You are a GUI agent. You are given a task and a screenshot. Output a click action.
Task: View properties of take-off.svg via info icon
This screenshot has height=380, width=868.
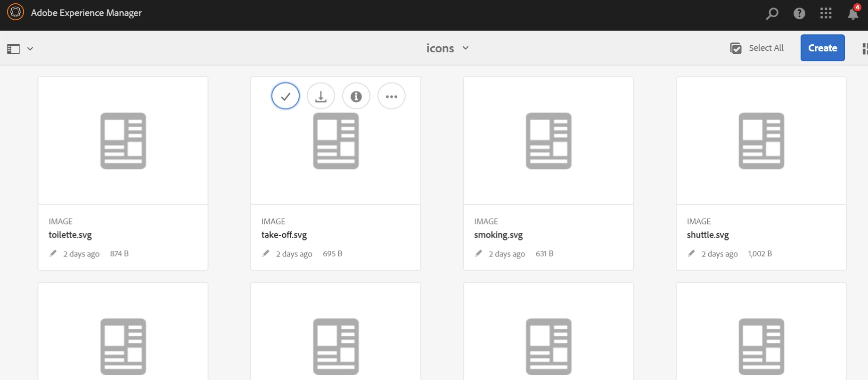tap(356, 96)
